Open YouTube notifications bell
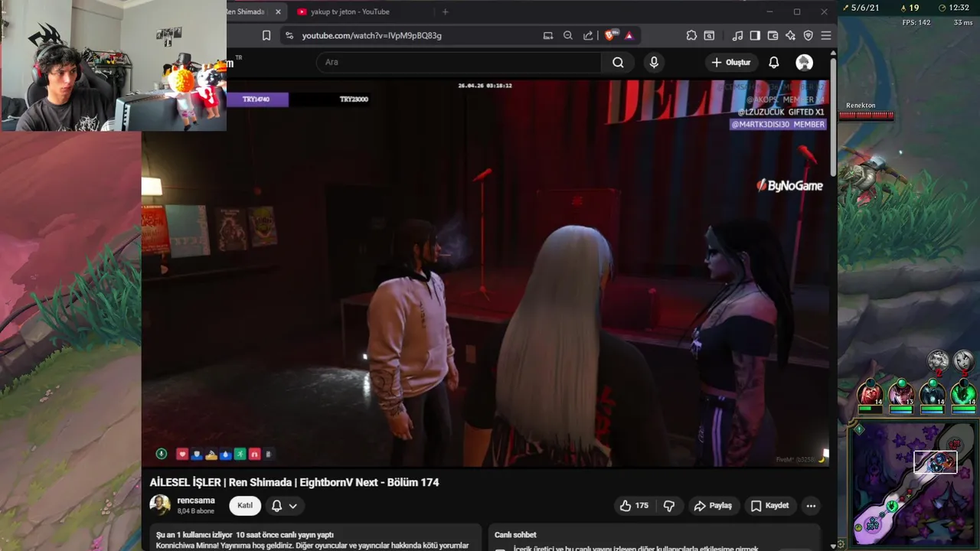 point(774,62)
